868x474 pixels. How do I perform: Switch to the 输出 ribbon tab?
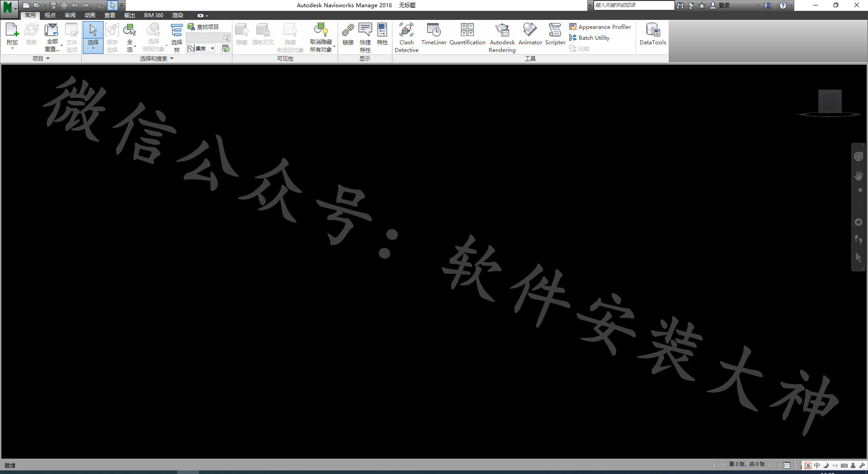pos(130,15)
